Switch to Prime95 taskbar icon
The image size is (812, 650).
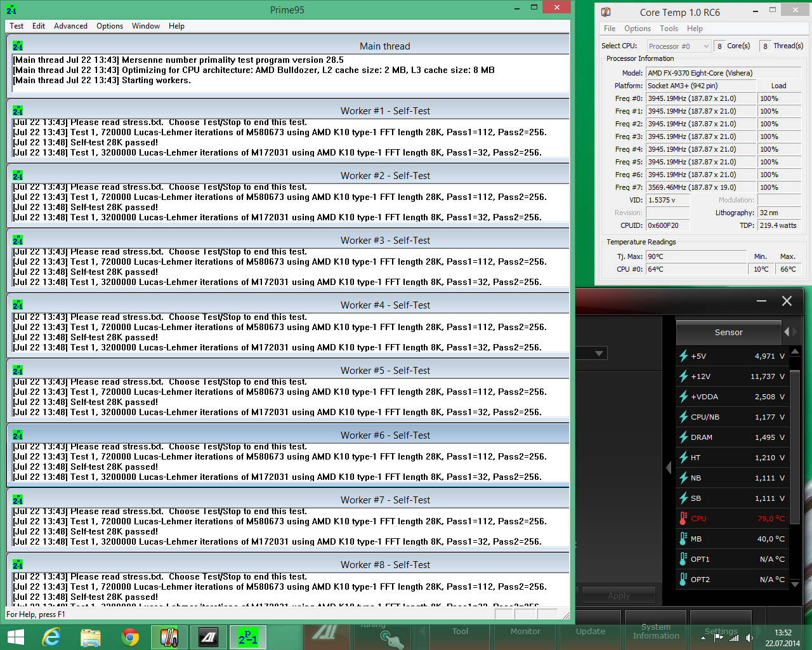247,637
